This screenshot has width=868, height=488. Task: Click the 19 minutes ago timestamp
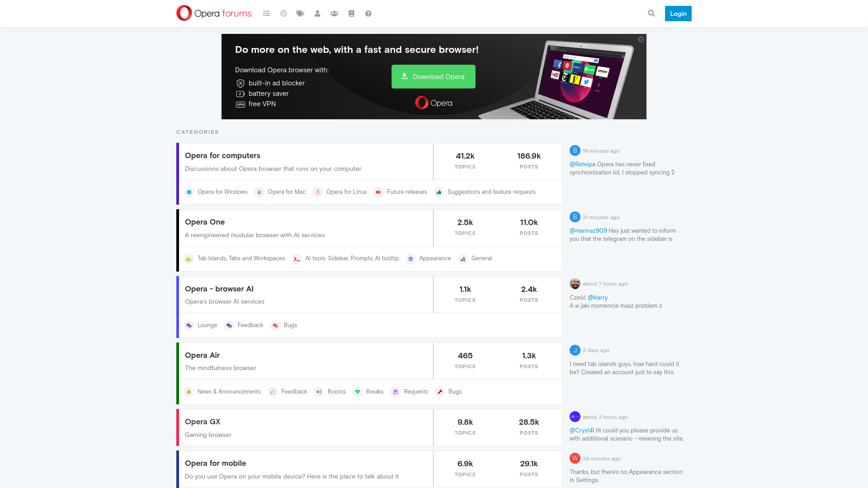click(601, 151)
